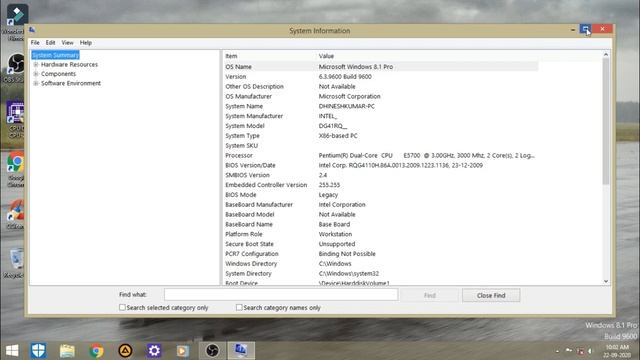Open OBS Studio desktop shortcut
640x360 pixels.
16,67
